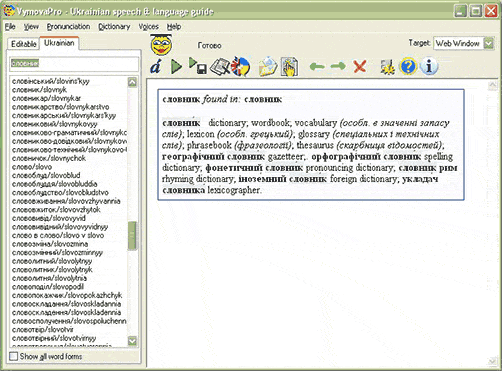The width and height of the screenshot is (502, 371).
Task: Click the accented letter á stress icon
Action: pyautogui.click(x=155, y=66)
